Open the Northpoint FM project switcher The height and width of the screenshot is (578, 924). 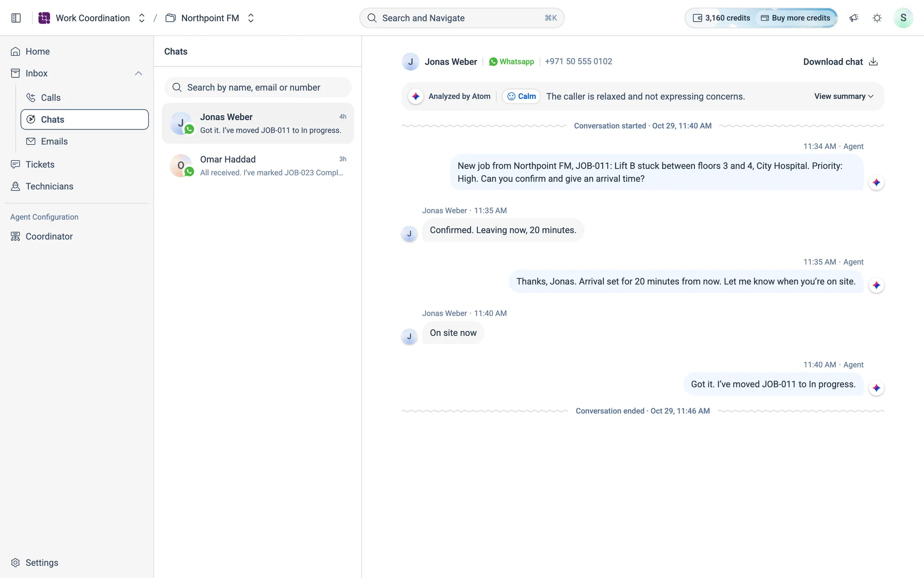(251, 18)
